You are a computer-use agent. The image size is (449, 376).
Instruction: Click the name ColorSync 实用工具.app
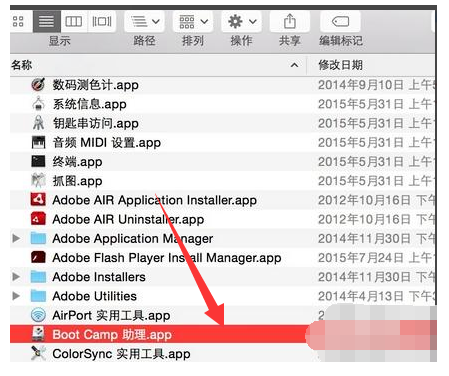pyautogui.click(x=121, y=354)
